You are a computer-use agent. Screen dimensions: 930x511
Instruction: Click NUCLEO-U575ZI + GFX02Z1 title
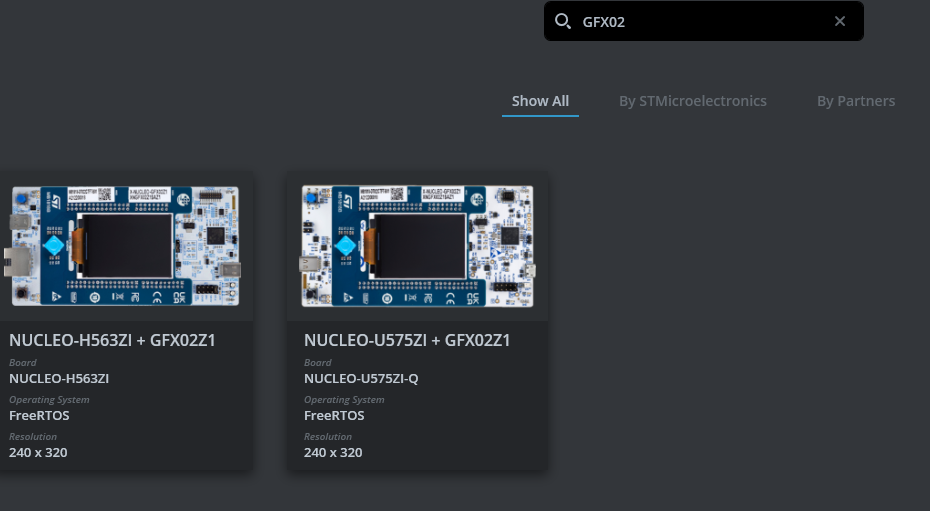[407, 340]
